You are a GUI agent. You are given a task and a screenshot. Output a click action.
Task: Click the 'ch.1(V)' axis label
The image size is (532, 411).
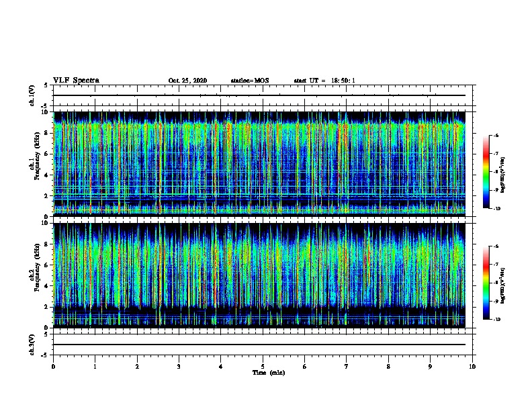pos(32,95)
